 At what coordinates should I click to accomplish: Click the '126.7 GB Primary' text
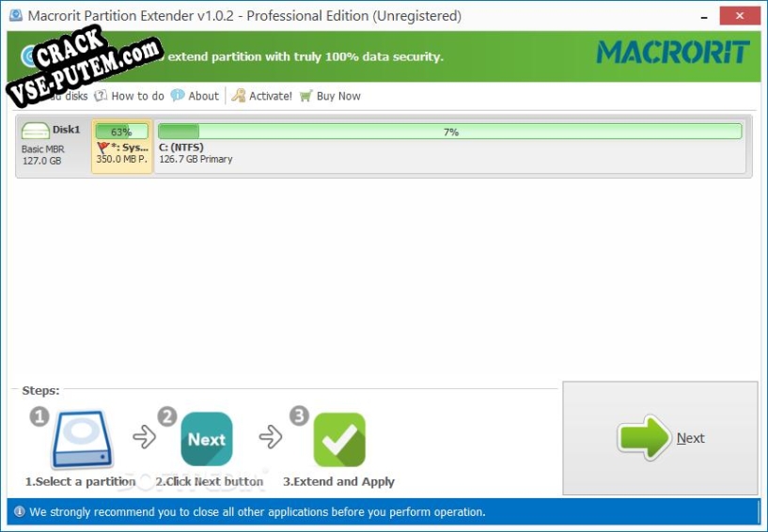coord(196,159)
